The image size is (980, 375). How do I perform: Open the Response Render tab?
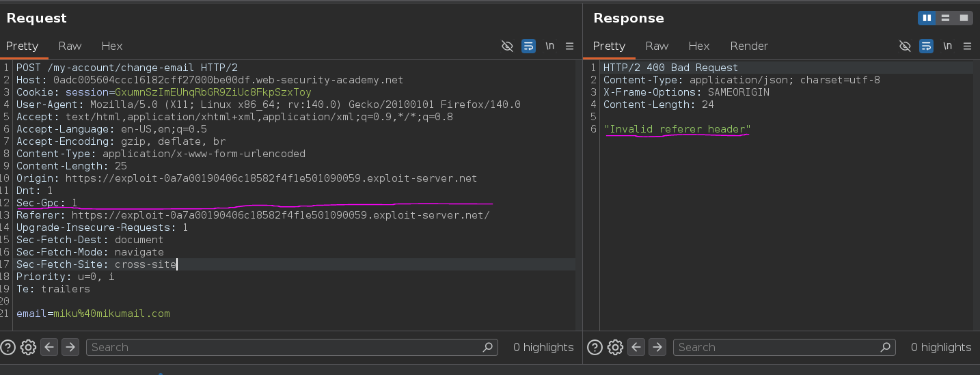[749, 46]
